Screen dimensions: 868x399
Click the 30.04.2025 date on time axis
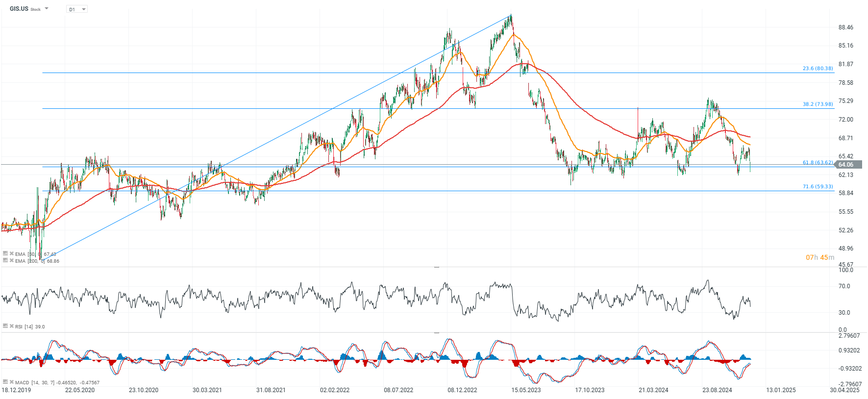tap(844, 390)
